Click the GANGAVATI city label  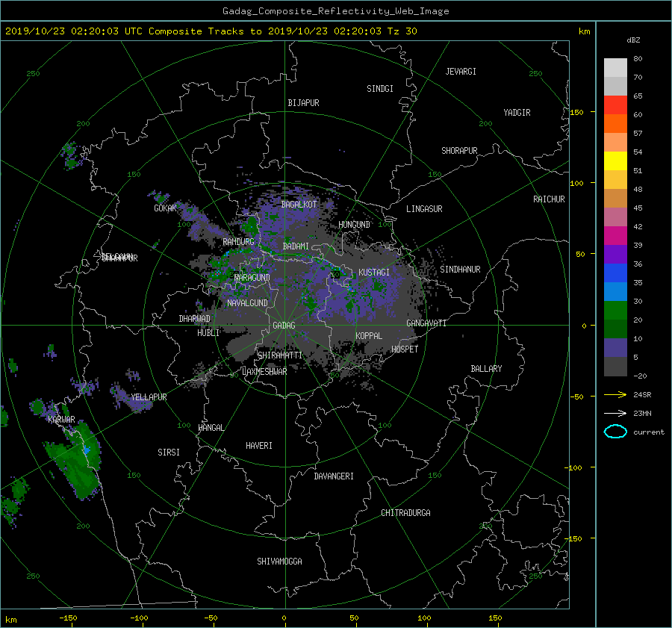(x=426, y=323)
